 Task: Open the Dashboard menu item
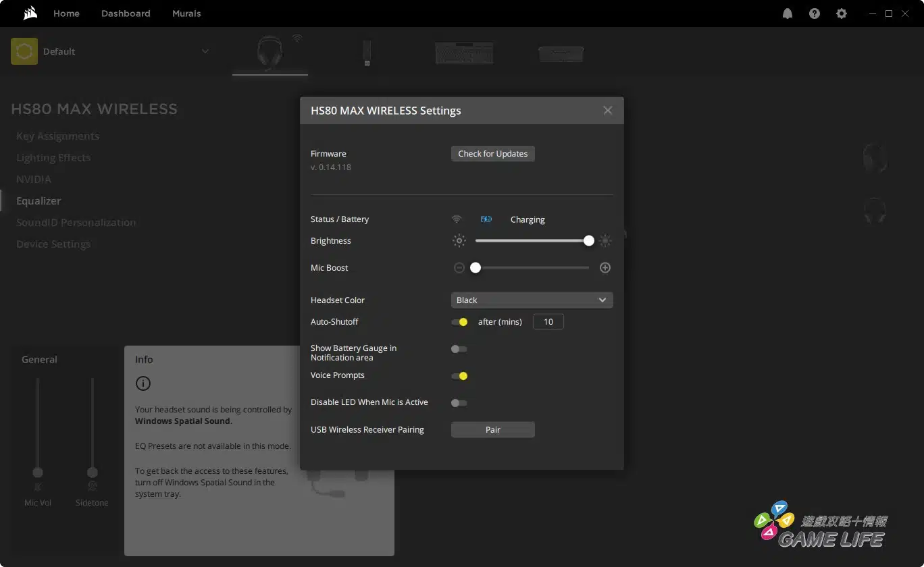126,13
